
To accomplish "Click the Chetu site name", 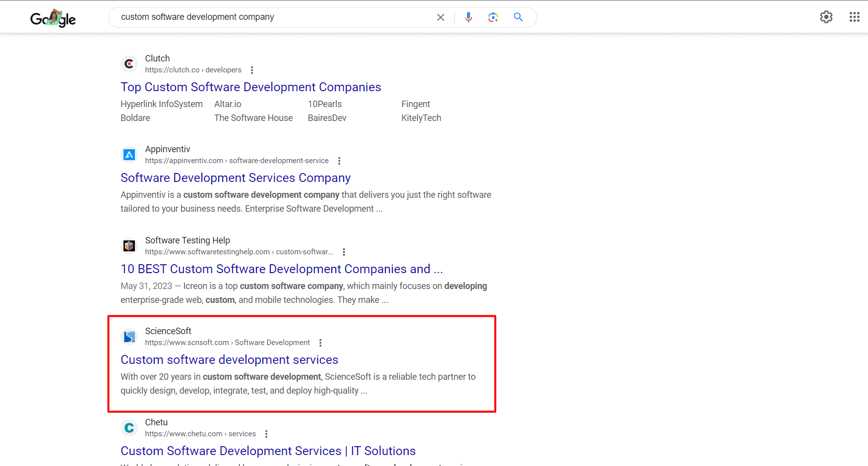I will tap(157, 422).
